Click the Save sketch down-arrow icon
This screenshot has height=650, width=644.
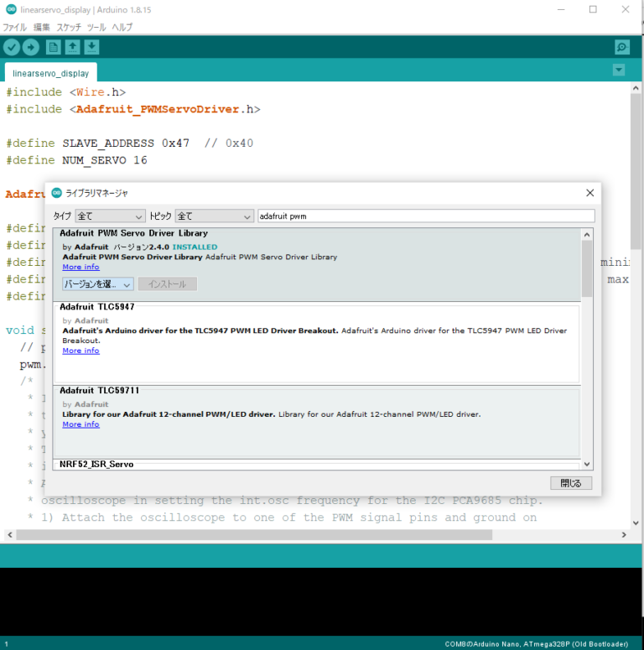click(92, 48)
